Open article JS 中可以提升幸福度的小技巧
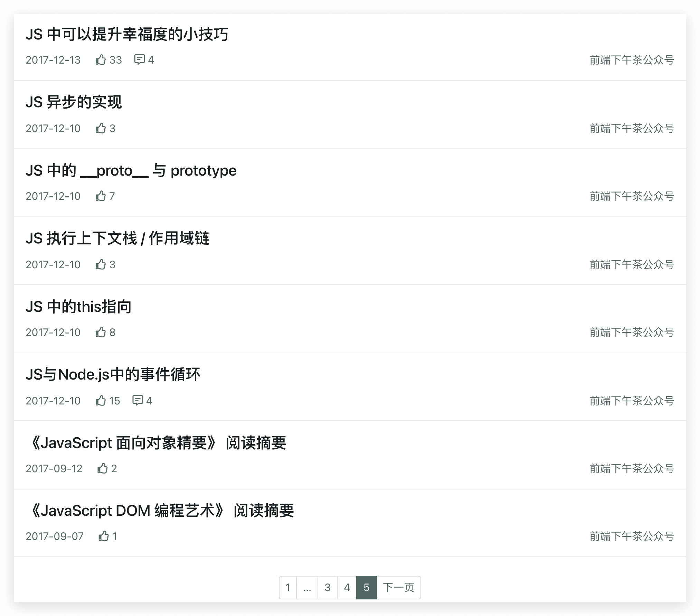The width and height of the screenshot is (700, 616). [x=127, y=34]
